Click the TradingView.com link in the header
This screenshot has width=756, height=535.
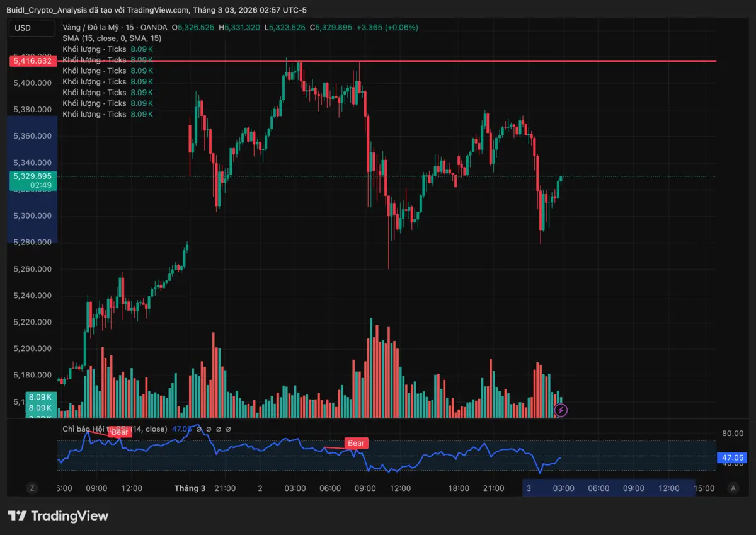(x=154, y=9)
